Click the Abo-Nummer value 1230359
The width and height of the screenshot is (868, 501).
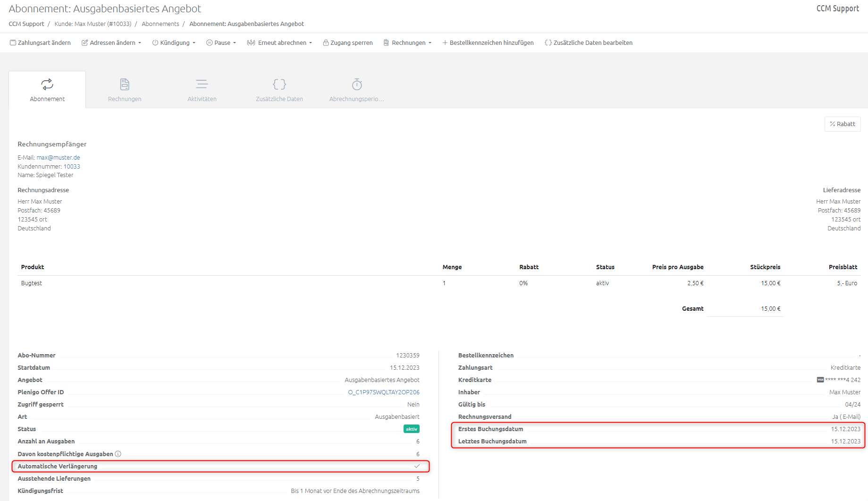(408, 355)
